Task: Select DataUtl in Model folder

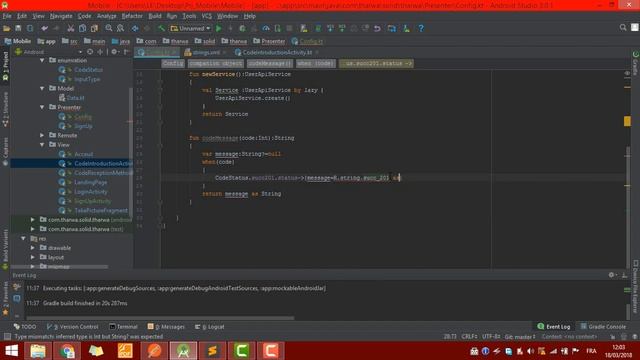Action: click(x=76, y=98)
